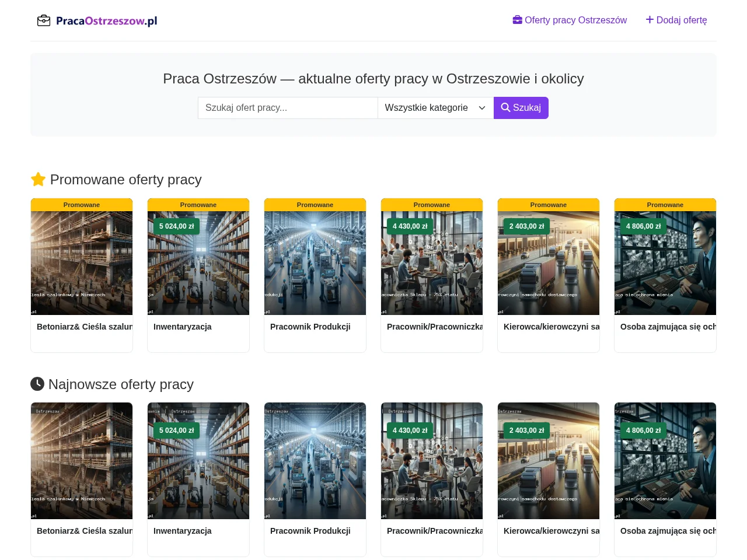Click promoted Inwentaryzacja offer title

pos(183,327)
